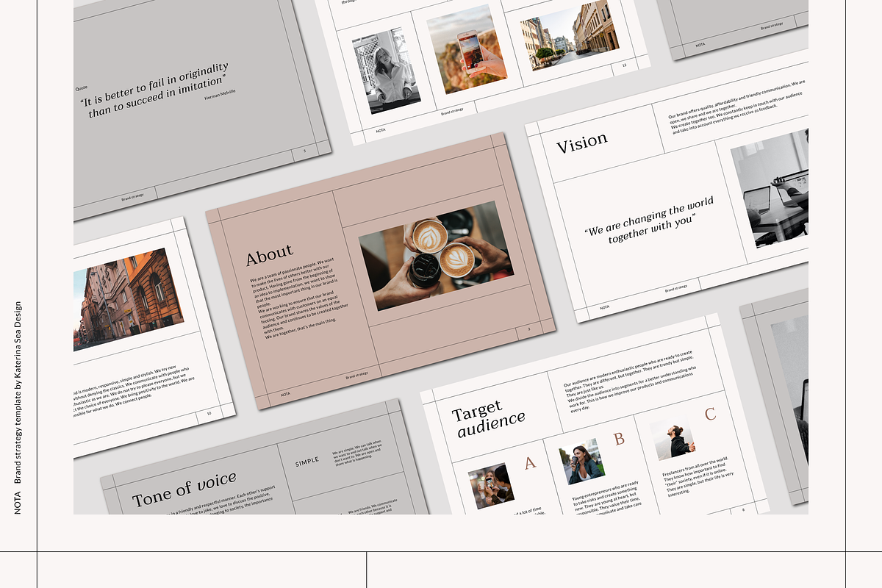882x588 pixels.
Task: Click the "Brand strategy" footer on About slide
Action: (356, 376)
